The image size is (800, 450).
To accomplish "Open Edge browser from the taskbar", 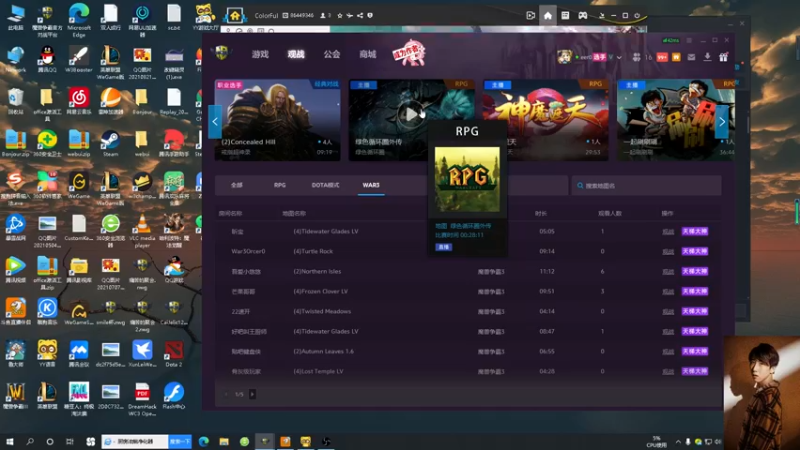I will coord(204,442).
